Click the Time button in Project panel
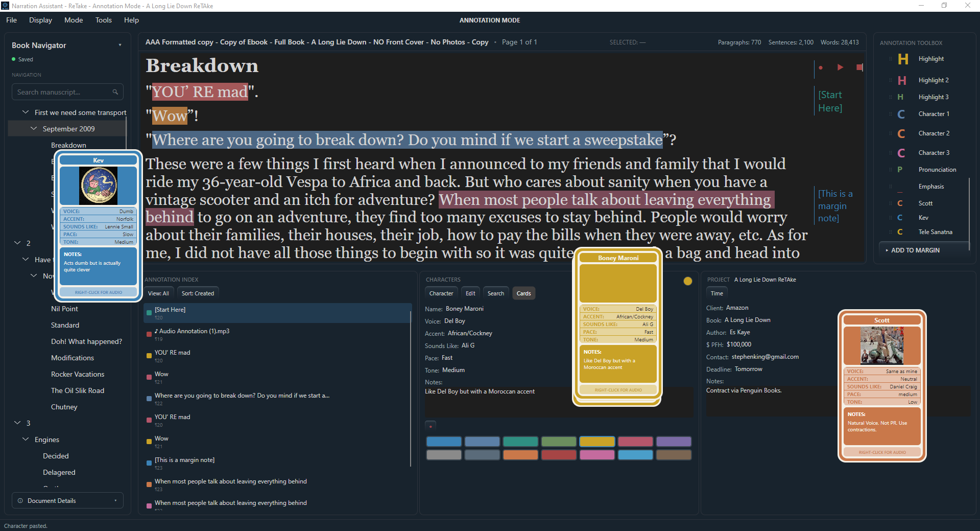980x531 pixels. click(x=716, y=293)
